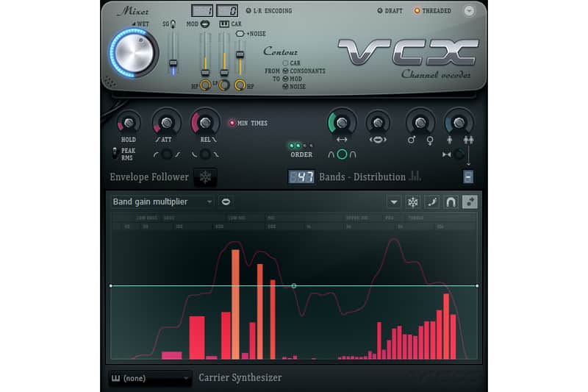Click the freeze snowflake icon in graph toolbar
This screenshot has width=588, height=392.
click(x=413, y=202)
